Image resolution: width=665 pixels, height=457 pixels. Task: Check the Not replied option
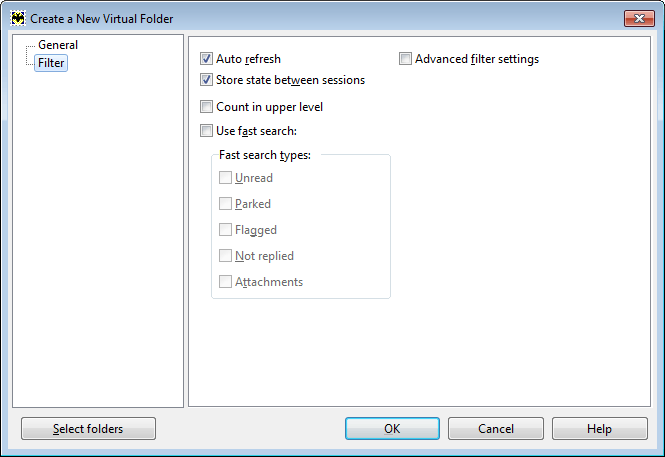(225, 256)
